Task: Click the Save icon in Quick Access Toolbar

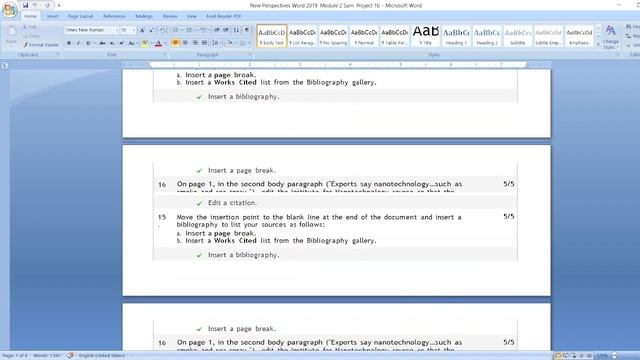Action: (26, 5)
